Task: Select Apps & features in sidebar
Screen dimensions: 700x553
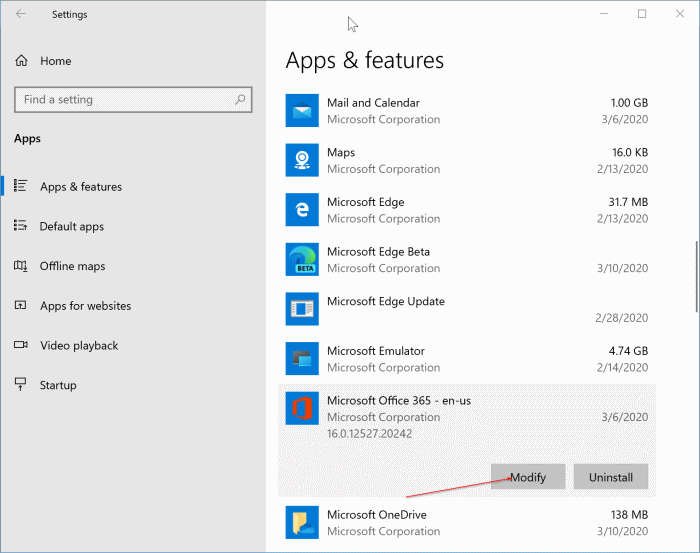Action: (x=81, y=187)
